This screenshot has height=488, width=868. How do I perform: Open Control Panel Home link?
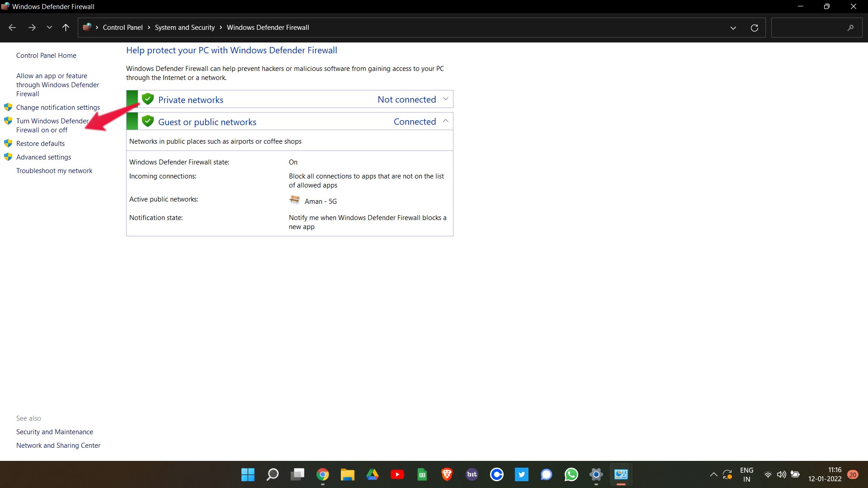46,56
